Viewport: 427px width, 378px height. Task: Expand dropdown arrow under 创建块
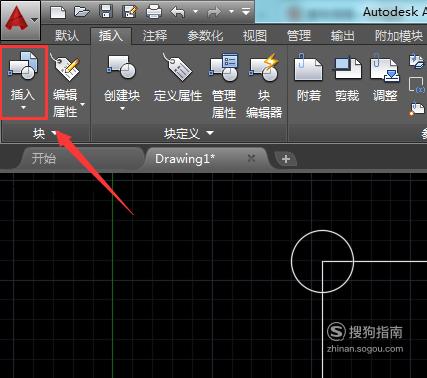(x=122, y=109)
